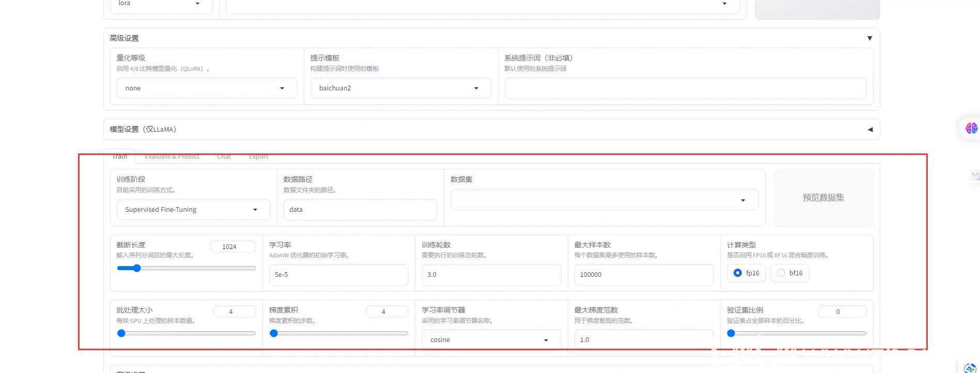Expand the 模型设置 (仅LLaMA) section
This screenshot has height=373, width=980.
[869, 129]
